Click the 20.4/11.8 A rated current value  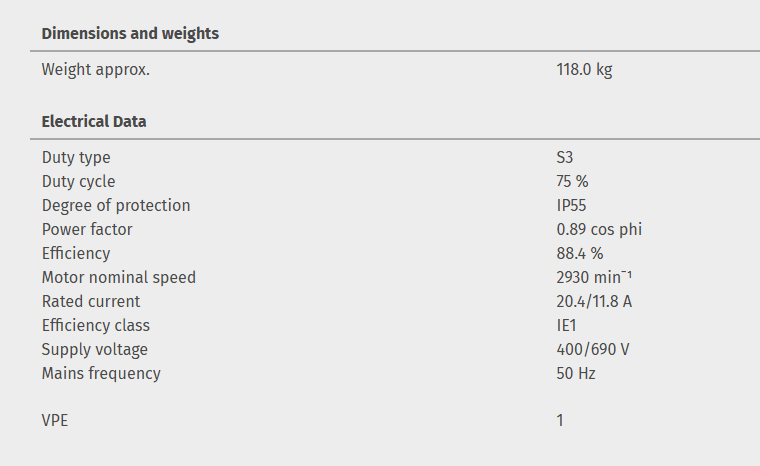pos(594,302)
